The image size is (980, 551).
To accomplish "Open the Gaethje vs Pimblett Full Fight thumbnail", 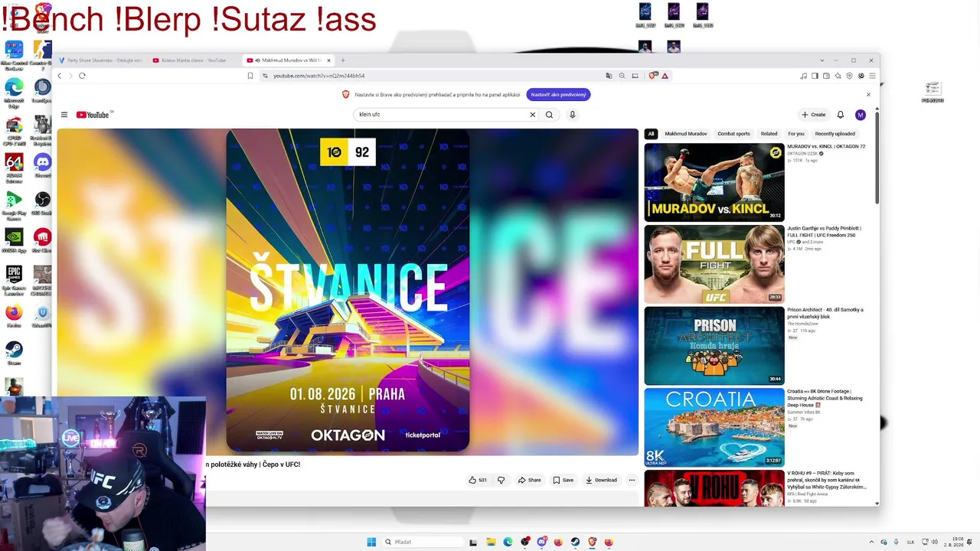I will click(x=714, y=264).
